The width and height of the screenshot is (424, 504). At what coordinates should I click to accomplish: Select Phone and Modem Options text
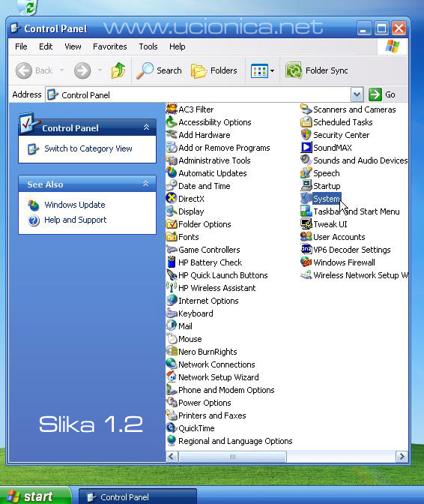(226, 390)
